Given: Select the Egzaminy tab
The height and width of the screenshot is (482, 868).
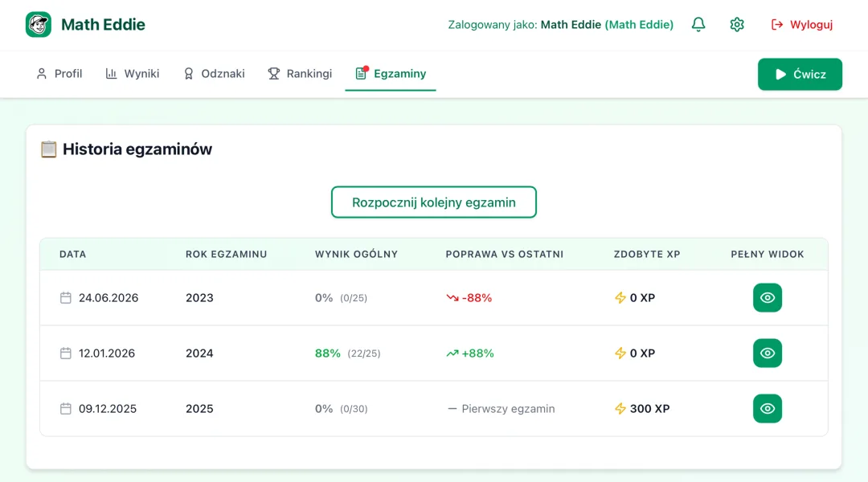Looking at the screenshot, I should (x=391, y=74).
